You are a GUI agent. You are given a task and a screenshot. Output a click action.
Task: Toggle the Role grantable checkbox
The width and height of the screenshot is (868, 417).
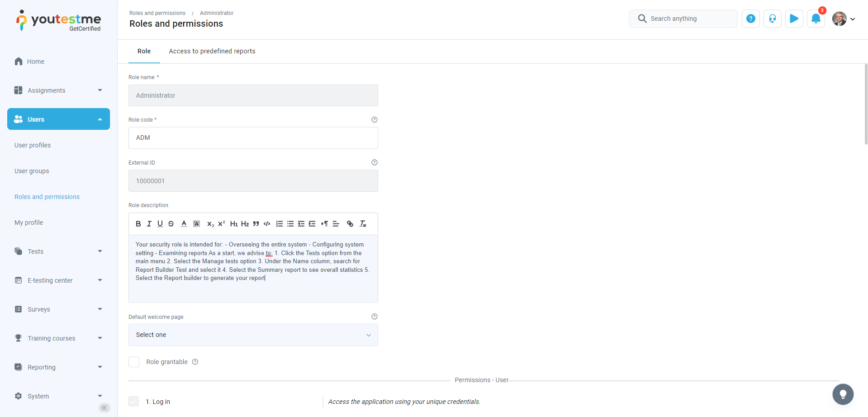pyautogui.click(x=134, y=362)
